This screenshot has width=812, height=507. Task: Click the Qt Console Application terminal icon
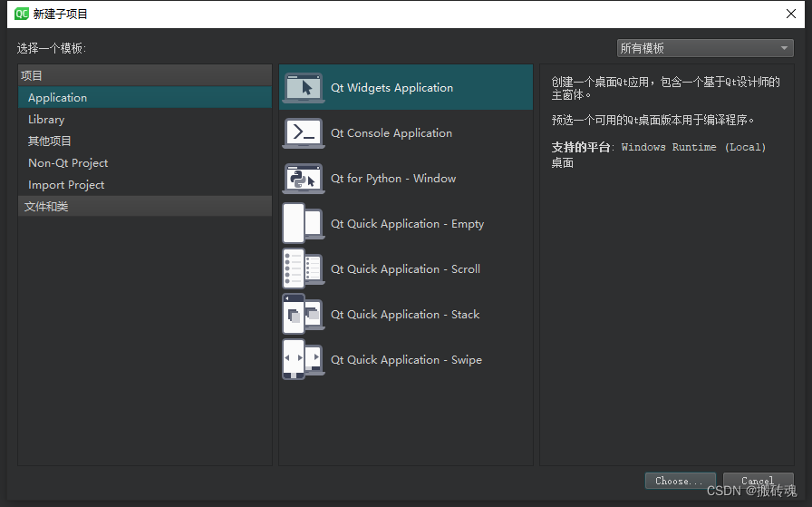(304, 133)
